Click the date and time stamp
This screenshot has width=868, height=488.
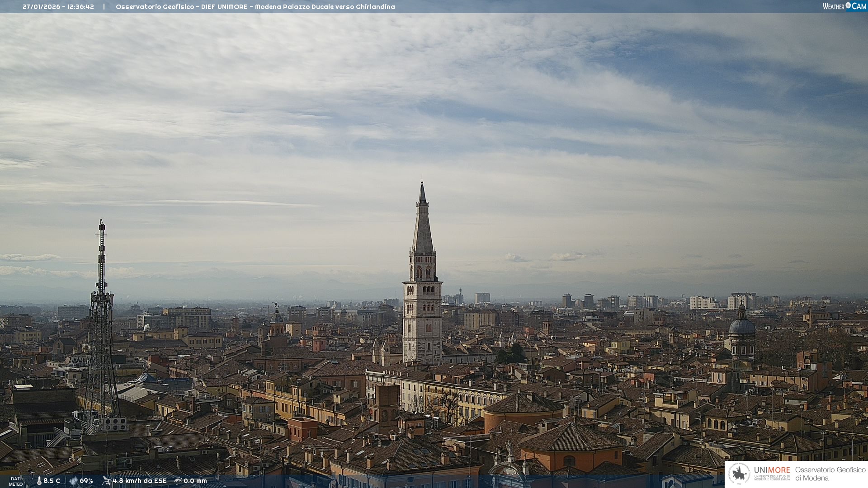point(58,7)
